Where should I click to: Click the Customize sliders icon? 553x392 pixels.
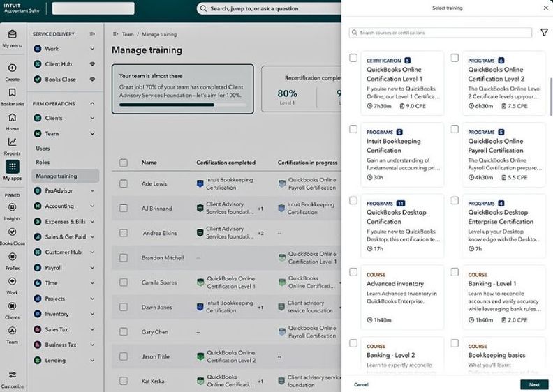click(x=13, y=375)
